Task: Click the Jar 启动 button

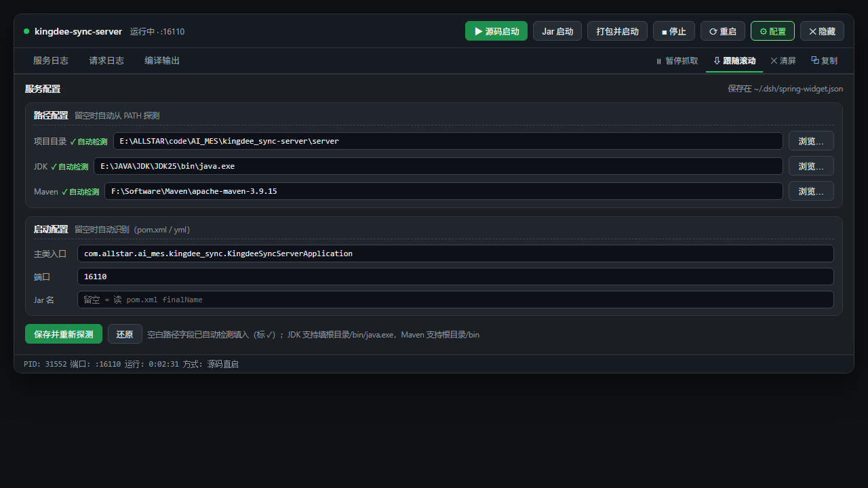Action: (557, 31)
